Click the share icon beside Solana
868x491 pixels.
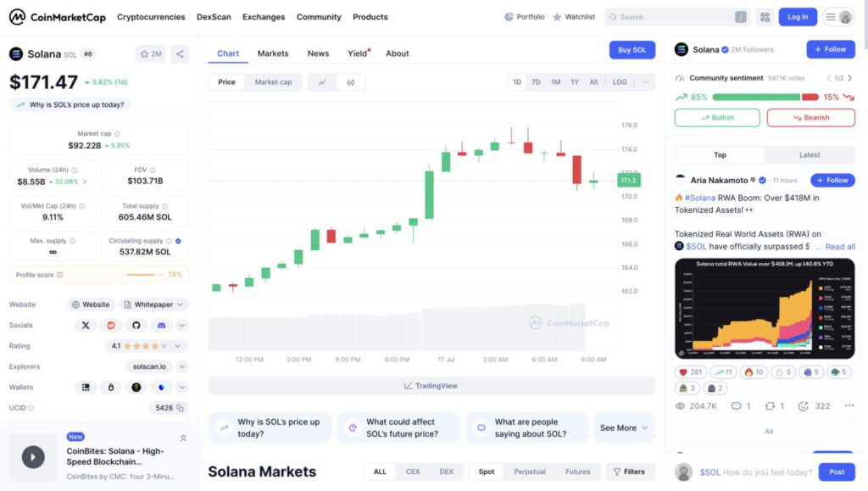coord(180,53)
